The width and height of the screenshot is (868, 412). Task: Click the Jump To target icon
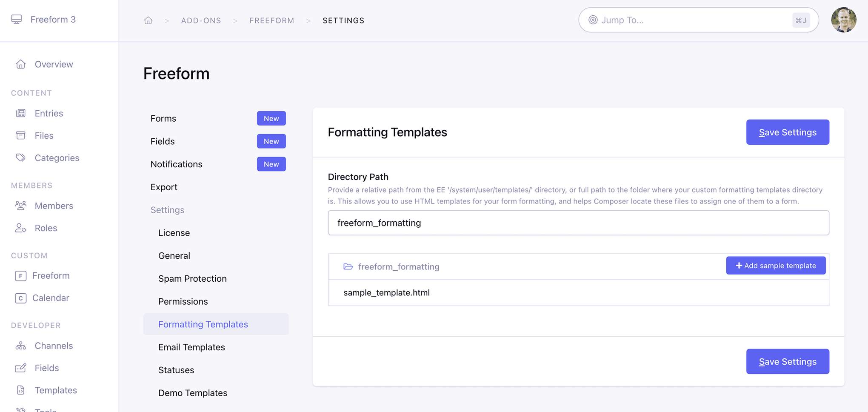[x=593, y=20]
